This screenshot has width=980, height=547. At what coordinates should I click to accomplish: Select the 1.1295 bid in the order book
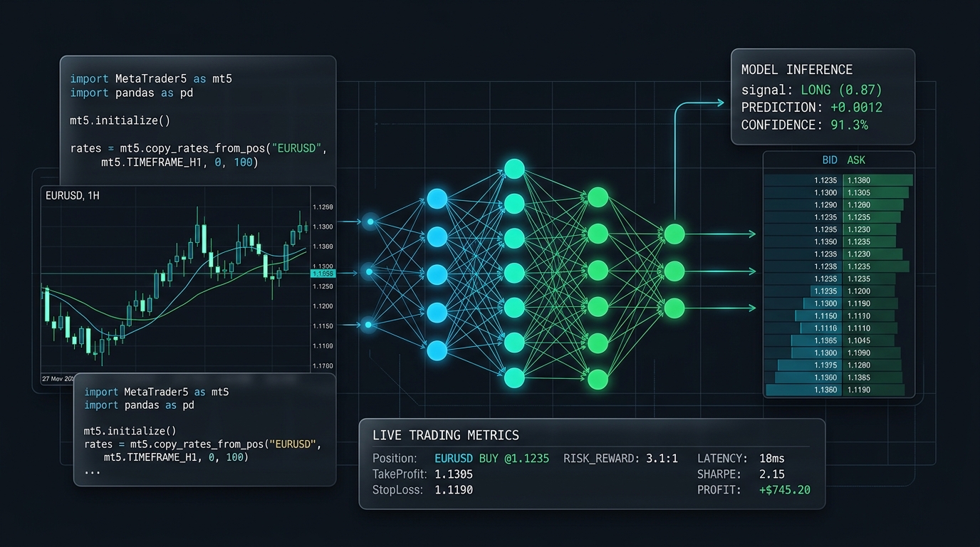825,229
